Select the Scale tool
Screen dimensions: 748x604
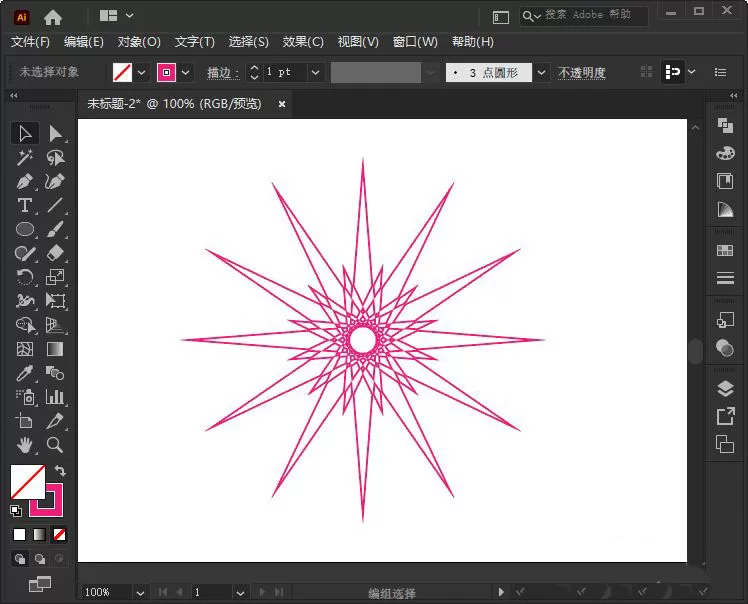[55, 277]
